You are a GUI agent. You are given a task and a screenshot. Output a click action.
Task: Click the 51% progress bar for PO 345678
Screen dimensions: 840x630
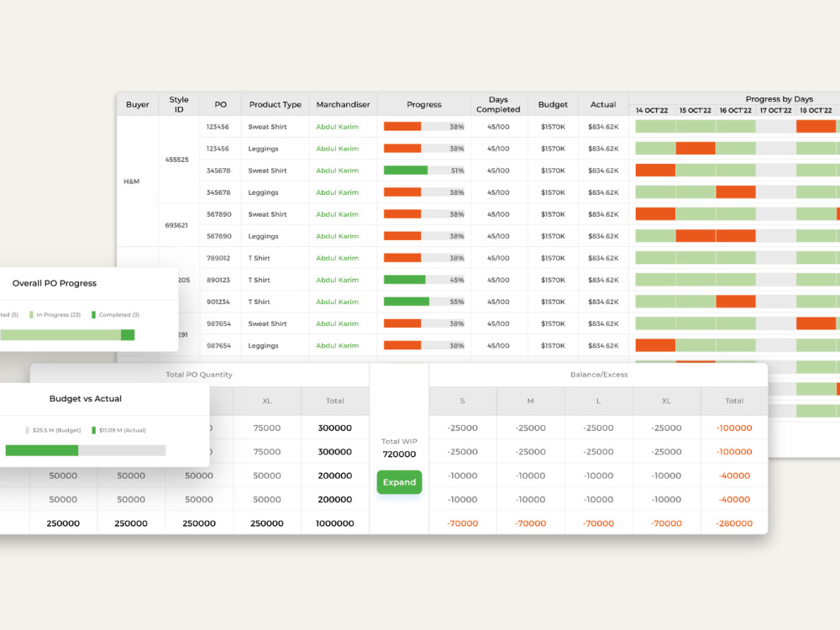click(423, 171)
